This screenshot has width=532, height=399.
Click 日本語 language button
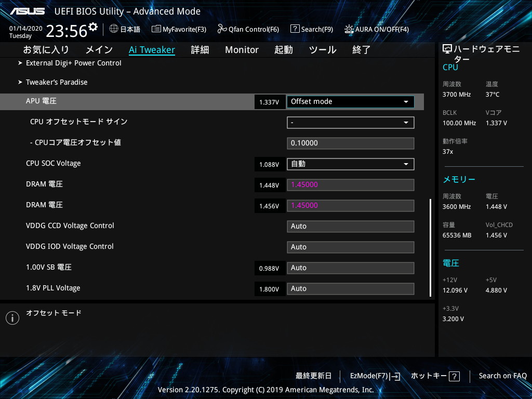coord(130,29)
